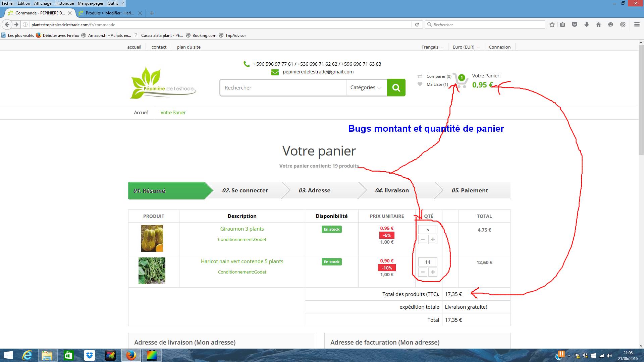Go to Firefox home page icon
This screenshot has height=362, width=644.
(x=599, y=24)
